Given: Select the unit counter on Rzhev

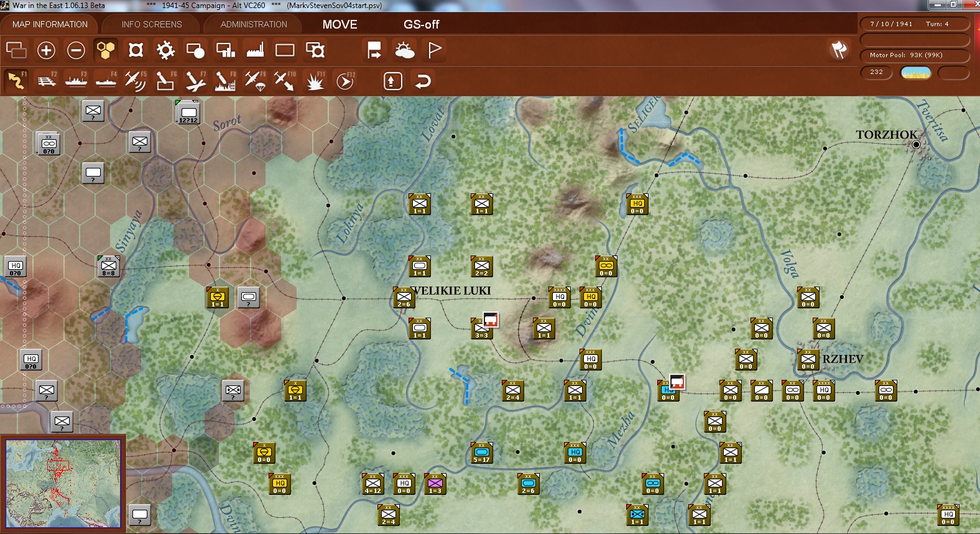Looking at the screenshot, I should click(x=808, y=359).
